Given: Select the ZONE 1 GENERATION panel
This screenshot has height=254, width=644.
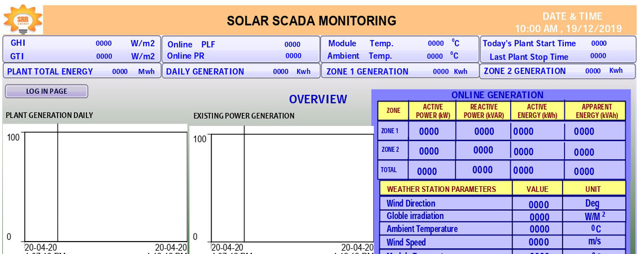Looking at the screenshot, I should tap(399, 72).
